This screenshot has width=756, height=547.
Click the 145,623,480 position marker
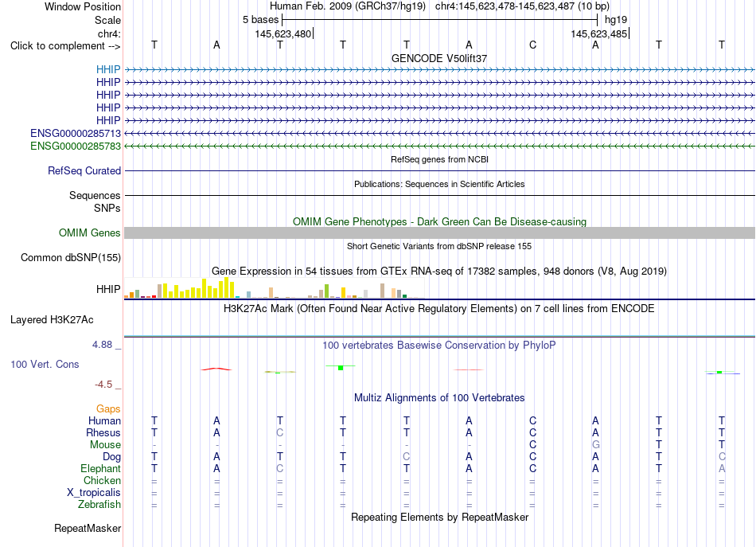click(x=283, y=33)
